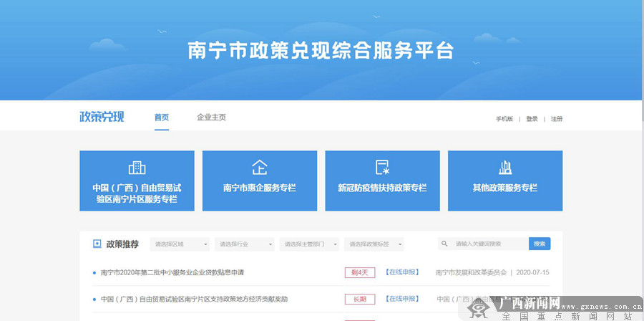Screen dimensions: 644x321
Task: Click the 政策推荐 heading
Action: (122, 244)
